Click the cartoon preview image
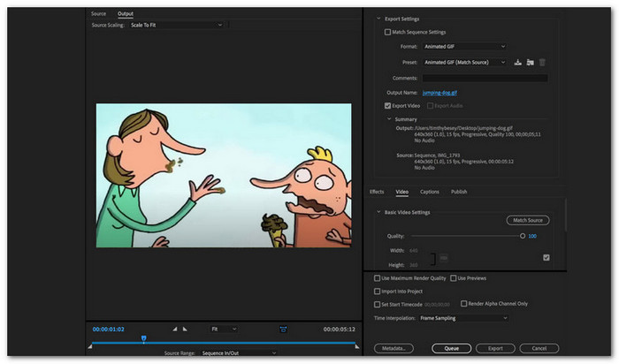Screen dimensions: 619x364 tap(224, 176)
